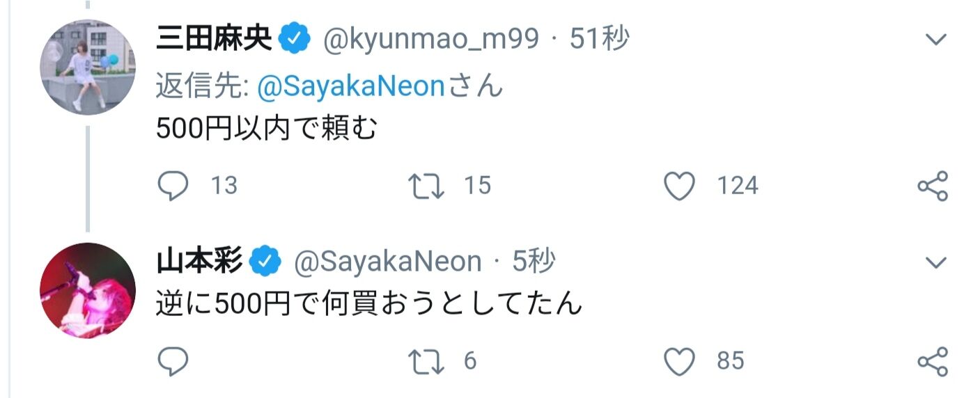Viewport: 980px width, 398px height.
Task: Reply to the 逆に500円で tweet
Action: click(x=173, y=361)
